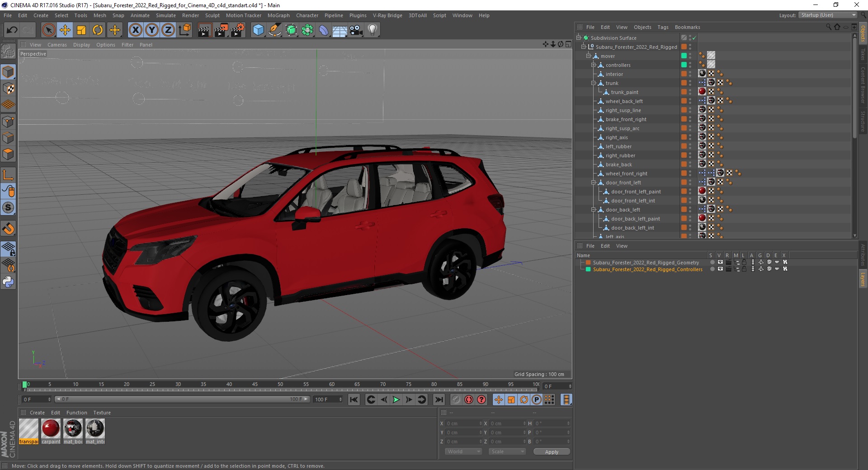868x470 pixels.
Task: Open the vertical Layers tab
Action: pyautogui.click(x=863, y=278)
